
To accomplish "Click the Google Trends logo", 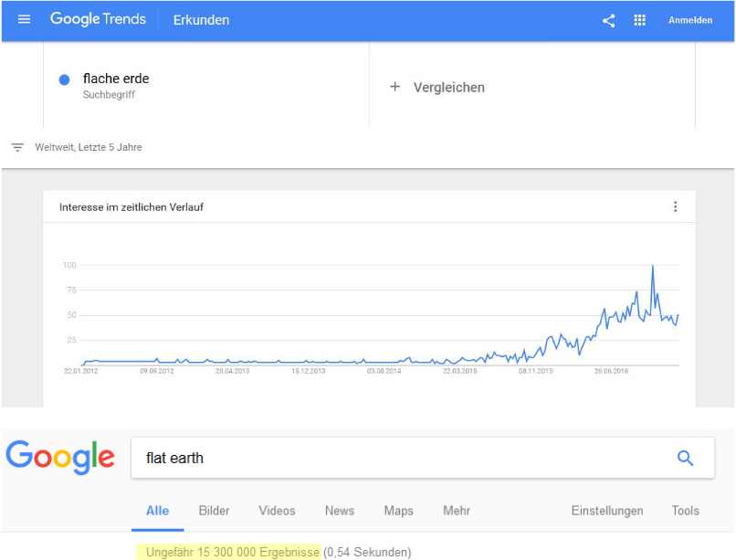I will click(x=98, y=19).
